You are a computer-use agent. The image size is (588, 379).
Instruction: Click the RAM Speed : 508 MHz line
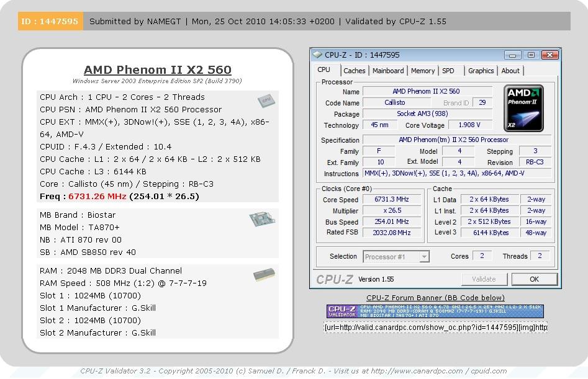123,283
